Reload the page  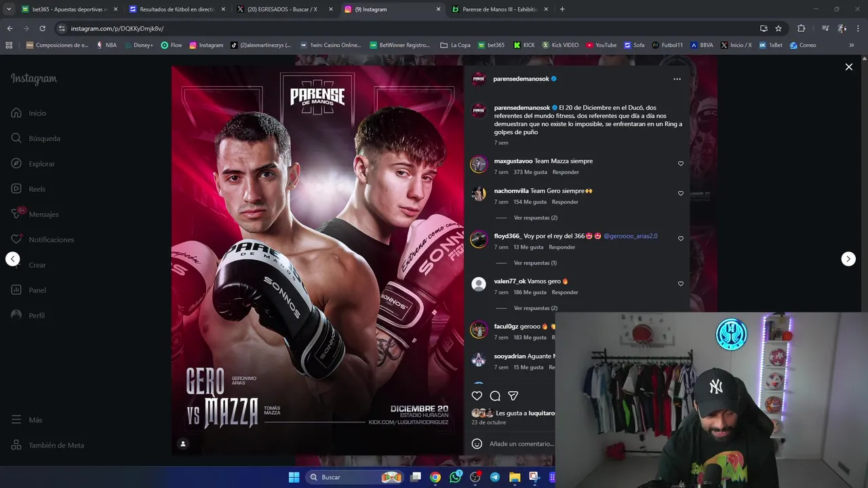42,28
